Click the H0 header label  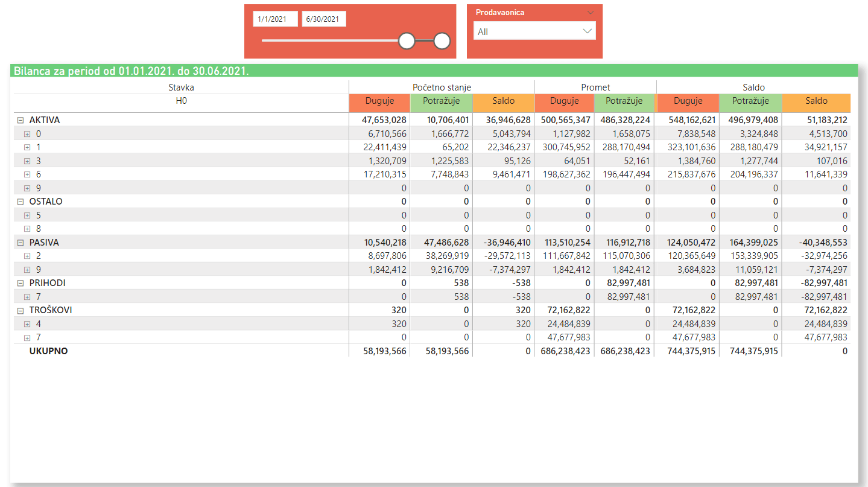click(x=181, y=101)
